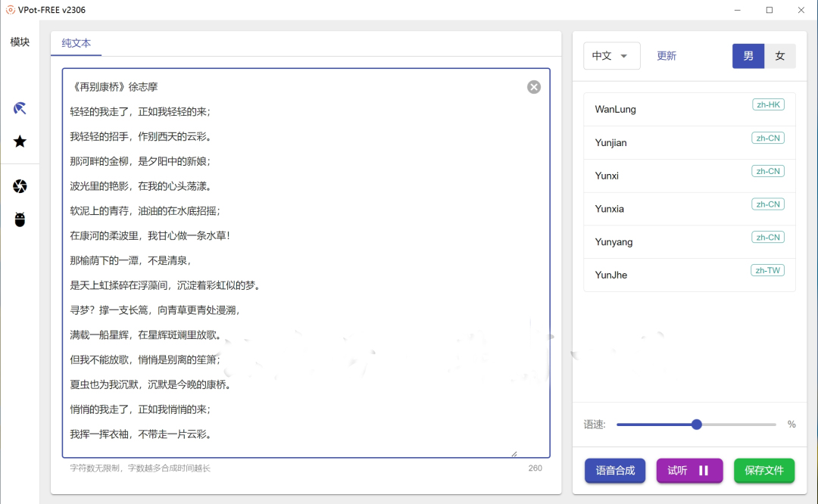Screen dimensions: 818x504
Task: Choose the WanLung voice
Action: (689, 110)
